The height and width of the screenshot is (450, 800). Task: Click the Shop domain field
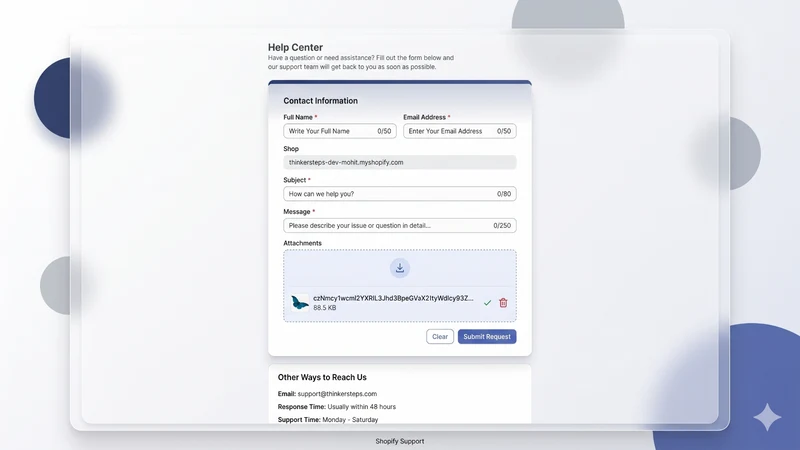point(399,162)
